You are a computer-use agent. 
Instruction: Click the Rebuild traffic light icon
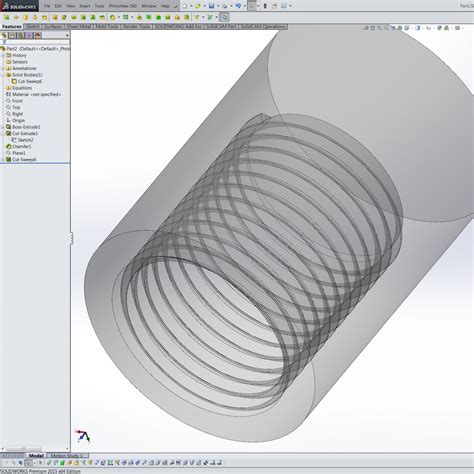tap(265, 6)
